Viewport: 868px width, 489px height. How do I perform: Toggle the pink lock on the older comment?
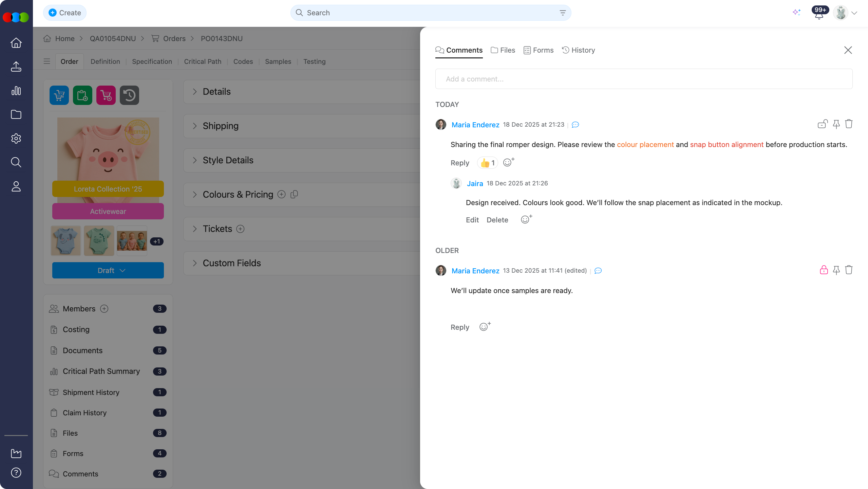(x=824, y=270)
